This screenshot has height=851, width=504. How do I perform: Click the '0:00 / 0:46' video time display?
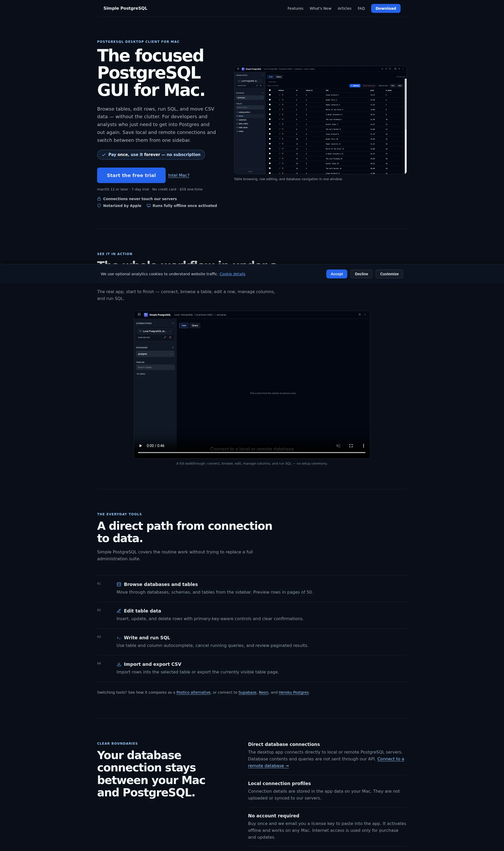(156, 446)
